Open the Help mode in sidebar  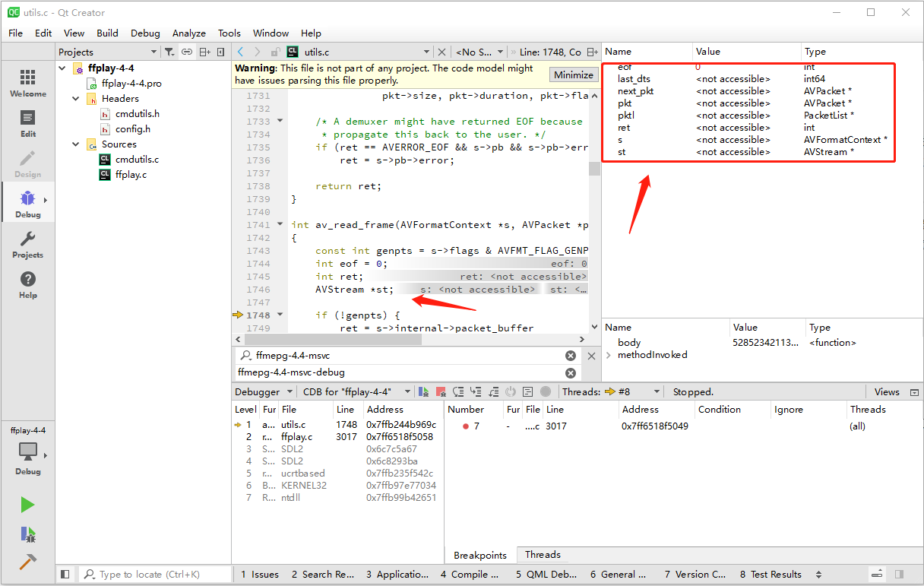27,286
